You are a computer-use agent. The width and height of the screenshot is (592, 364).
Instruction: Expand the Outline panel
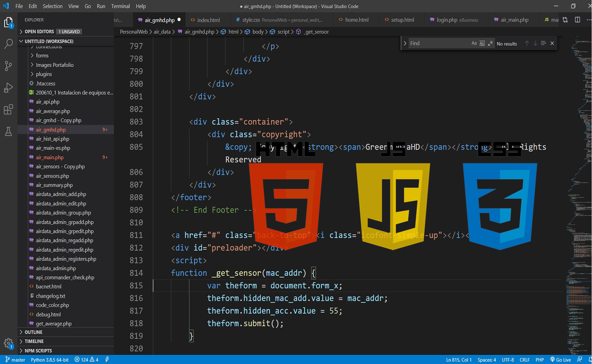[x=66, y=332]
